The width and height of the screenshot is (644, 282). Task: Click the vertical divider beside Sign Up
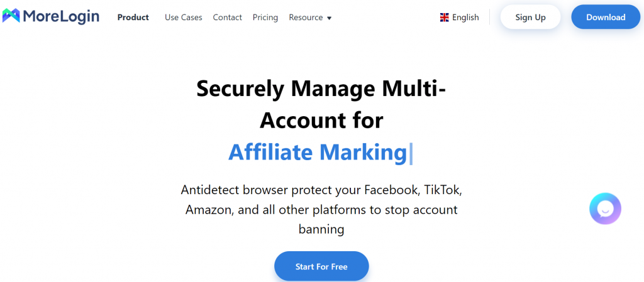point(489,17)
